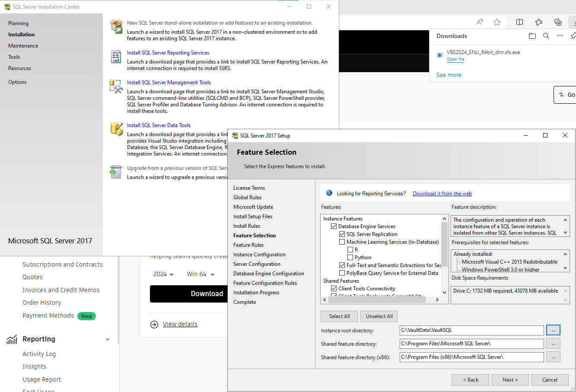Viewport: 576px width, 392px height.
Task: Open the 2024 version dropdown
Action: 163,274
